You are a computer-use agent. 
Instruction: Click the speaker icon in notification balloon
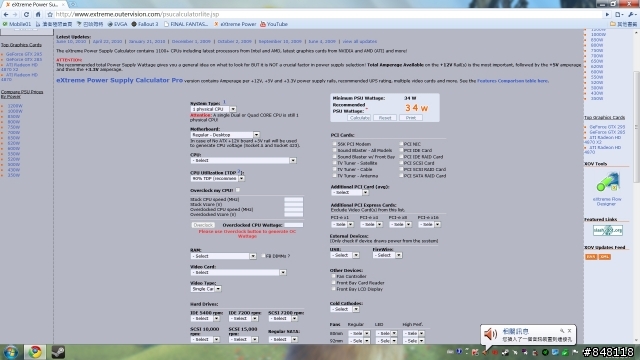[490, 334]
